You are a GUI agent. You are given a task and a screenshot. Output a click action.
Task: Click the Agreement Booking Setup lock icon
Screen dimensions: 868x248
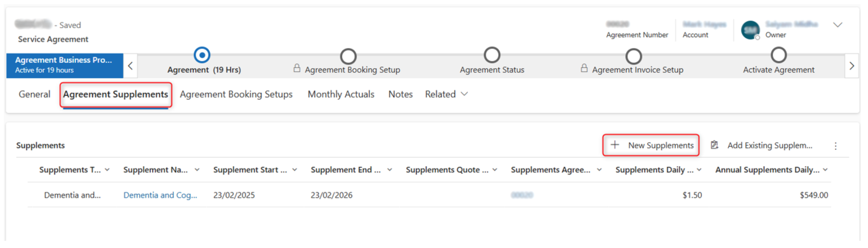tap(297, 68)
